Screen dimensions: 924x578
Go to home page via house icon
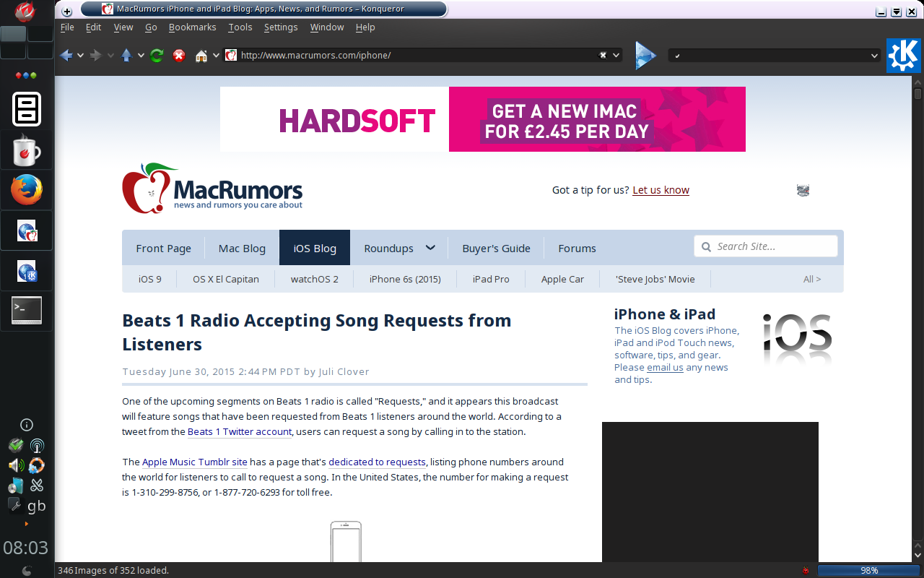202,55
